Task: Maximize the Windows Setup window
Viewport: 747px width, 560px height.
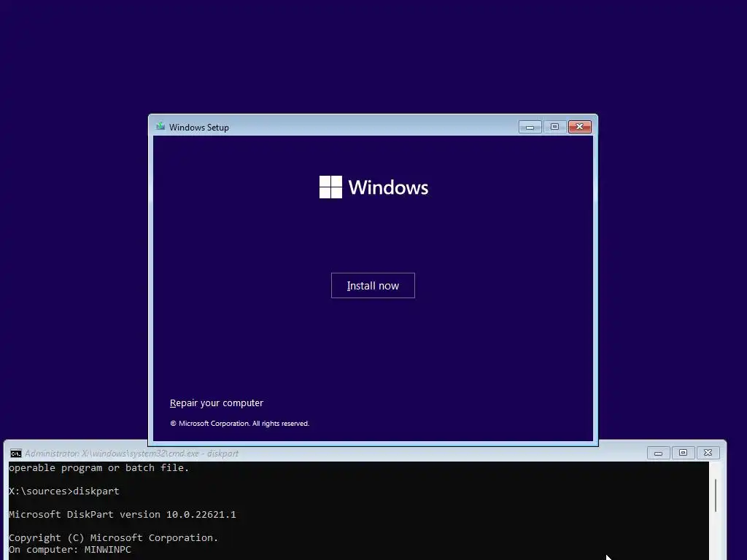Action: (x=554, y=127)
